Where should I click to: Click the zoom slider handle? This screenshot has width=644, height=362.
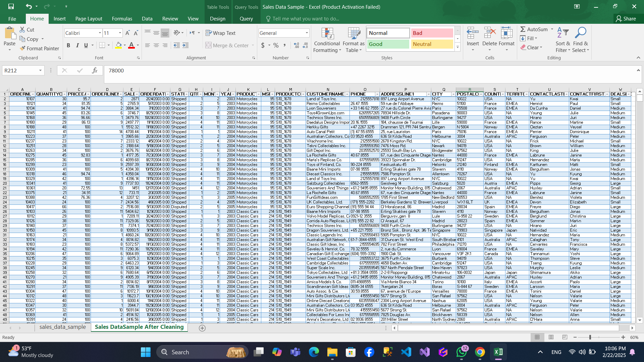(x=590, y=337)
